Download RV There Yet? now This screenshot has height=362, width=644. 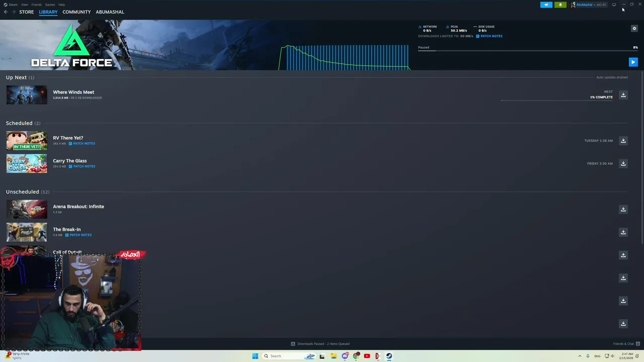click(623, 141)
